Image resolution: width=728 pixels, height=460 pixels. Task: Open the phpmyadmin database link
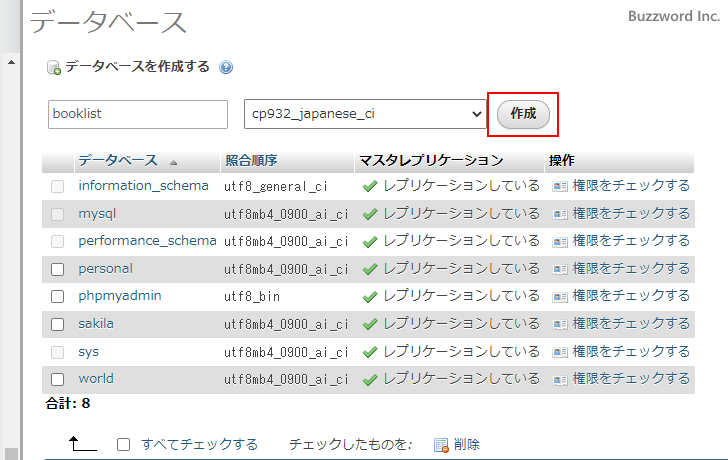click(120, 296)
